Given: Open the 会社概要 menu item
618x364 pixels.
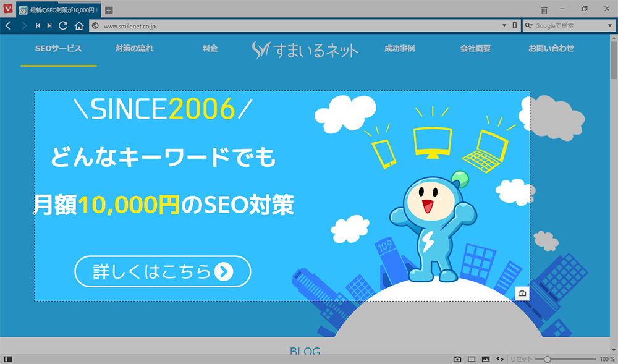Looking at the screenshot, I should point(475,48).
